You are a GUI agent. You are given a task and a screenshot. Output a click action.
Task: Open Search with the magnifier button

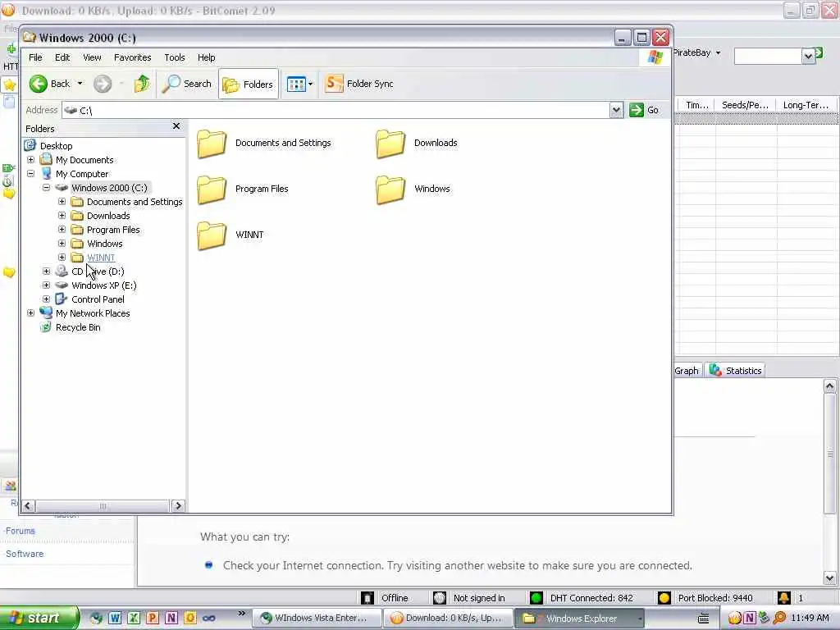(x=187, y=84)
